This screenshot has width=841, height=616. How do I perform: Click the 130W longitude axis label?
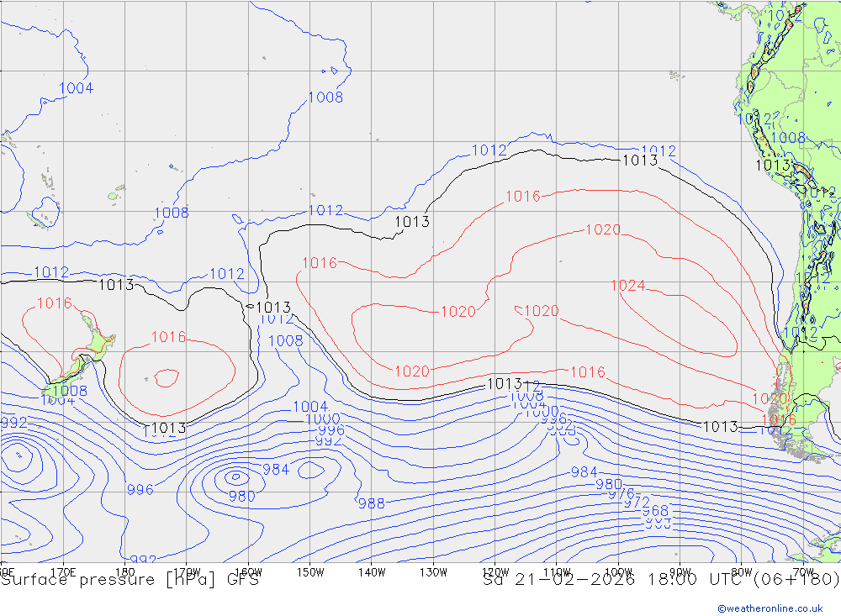coord(433,572)
